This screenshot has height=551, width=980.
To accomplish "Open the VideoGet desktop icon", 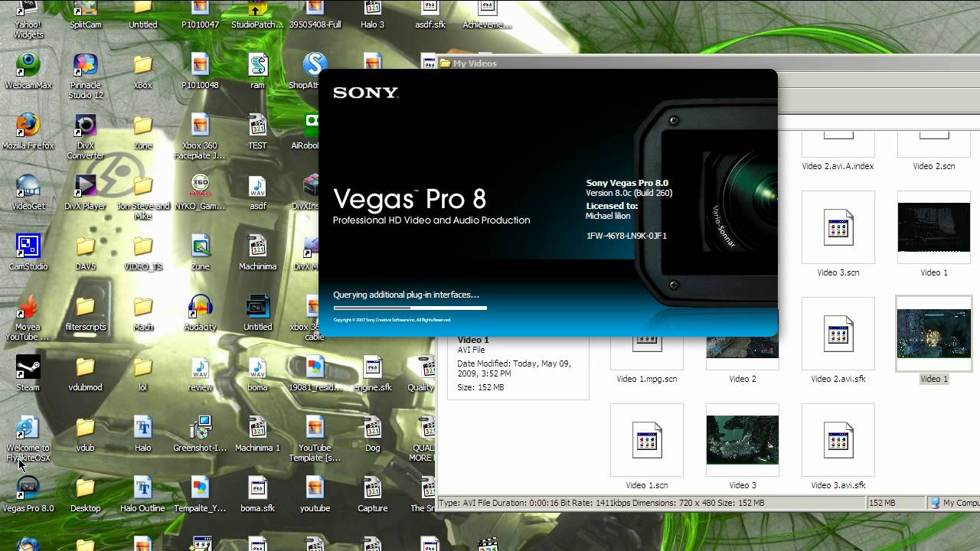I will pos(28,191).
